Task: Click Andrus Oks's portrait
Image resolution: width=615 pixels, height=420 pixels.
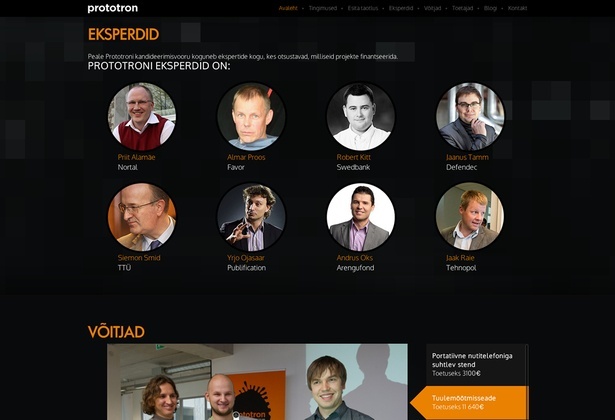Action: (x=361, y=217)
